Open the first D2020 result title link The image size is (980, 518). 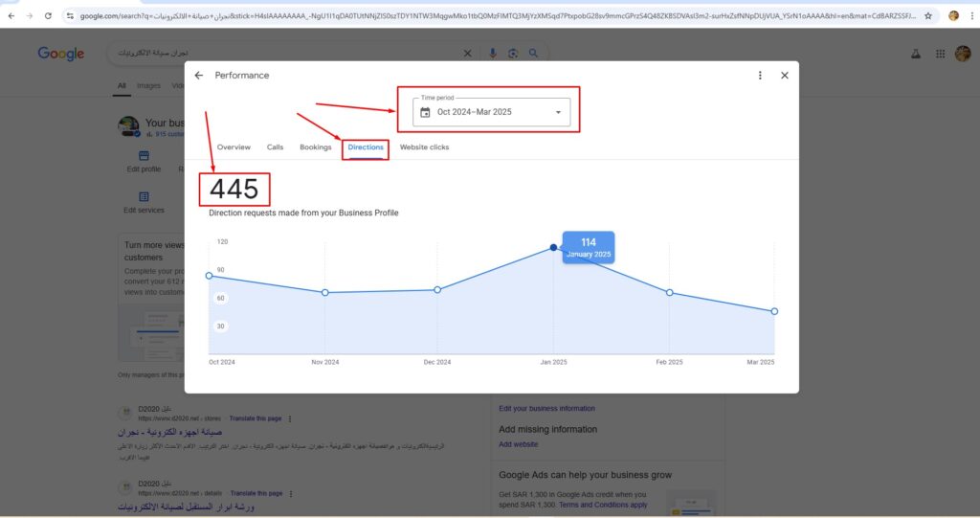pyautogui.click(x=170, y=432)
